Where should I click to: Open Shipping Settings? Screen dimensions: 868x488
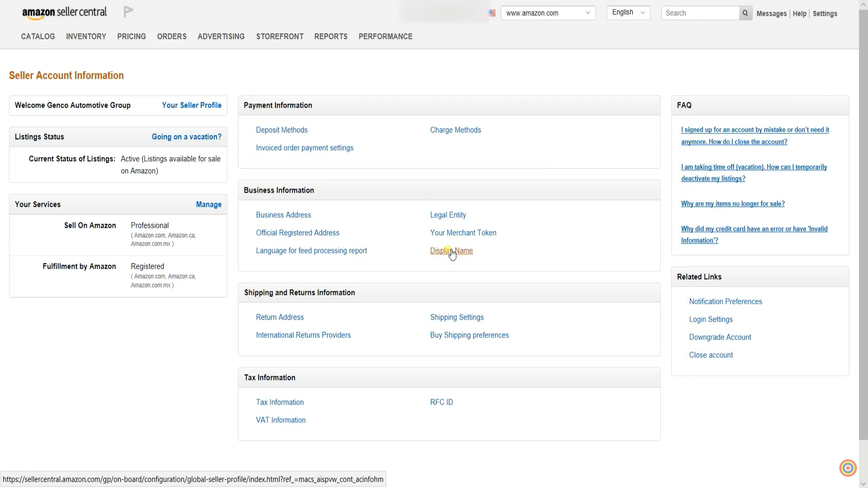pyautogui.click(x=457, y=317)
